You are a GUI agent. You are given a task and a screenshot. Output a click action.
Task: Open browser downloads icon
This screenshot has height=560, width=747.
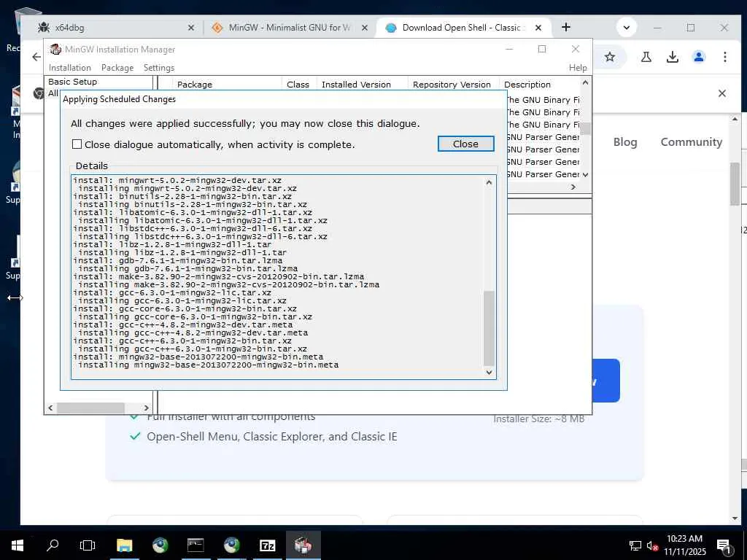click(x=672, y=57)
